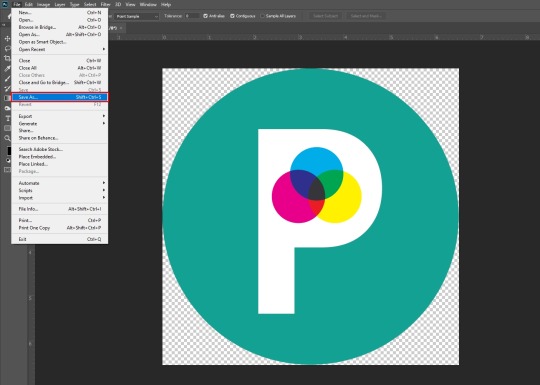Open the Edit menu
Image resolution: width=540 pixels, height=385 pixels.
[29, 4]
